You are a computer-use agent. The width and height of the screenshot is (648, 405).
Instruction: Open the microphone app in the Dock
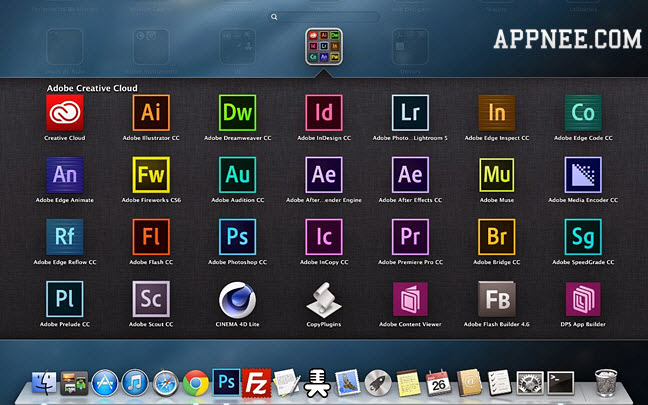tap(317, 384)
